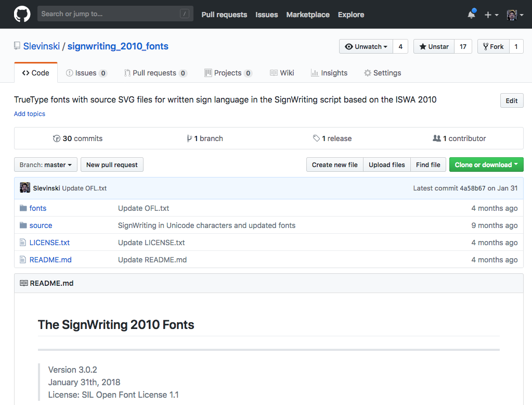
Task: Click the contributor people icon
Action: coord(437,138)
